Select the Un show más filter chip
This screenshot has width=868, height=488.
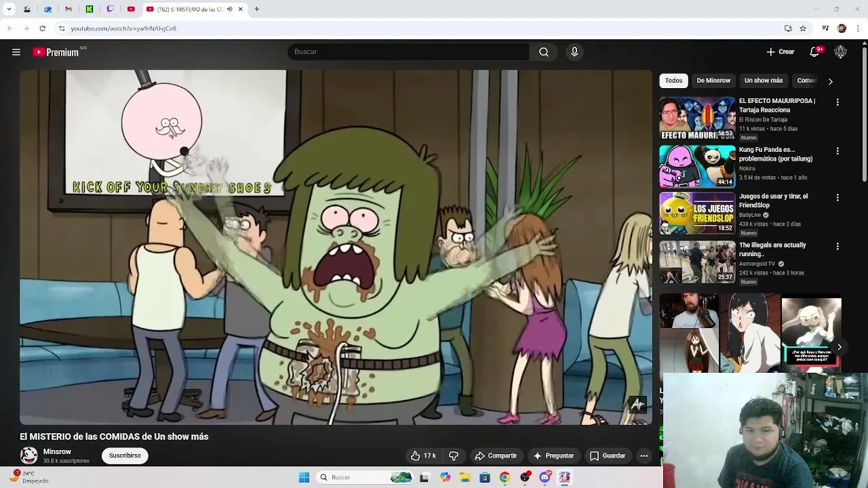pos(764,81)
